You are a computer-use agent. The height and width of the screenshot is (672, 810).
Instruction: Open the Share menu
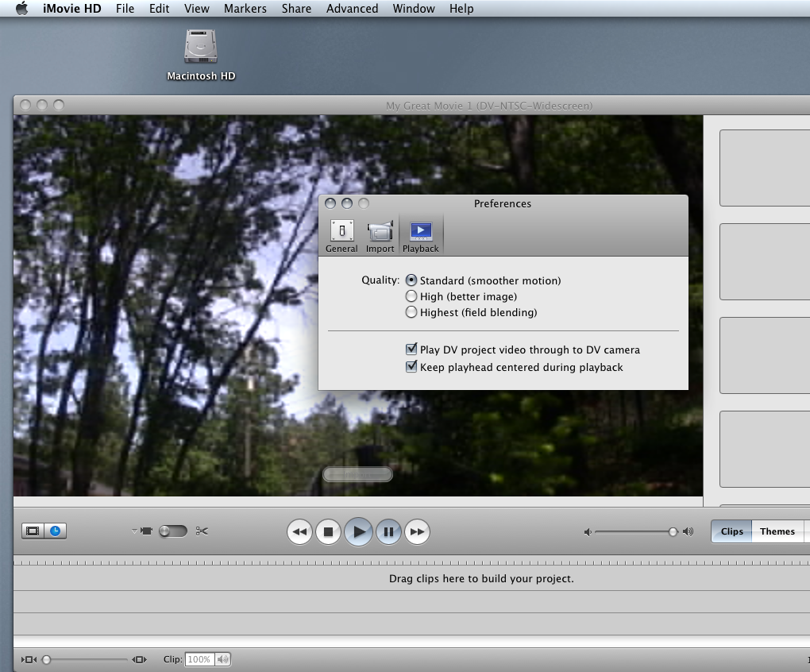[x=296, y=9]
